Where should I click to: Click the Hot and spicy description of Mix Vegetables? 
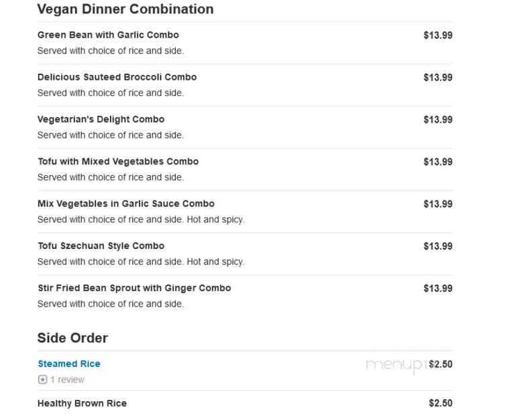pos(216,219)
